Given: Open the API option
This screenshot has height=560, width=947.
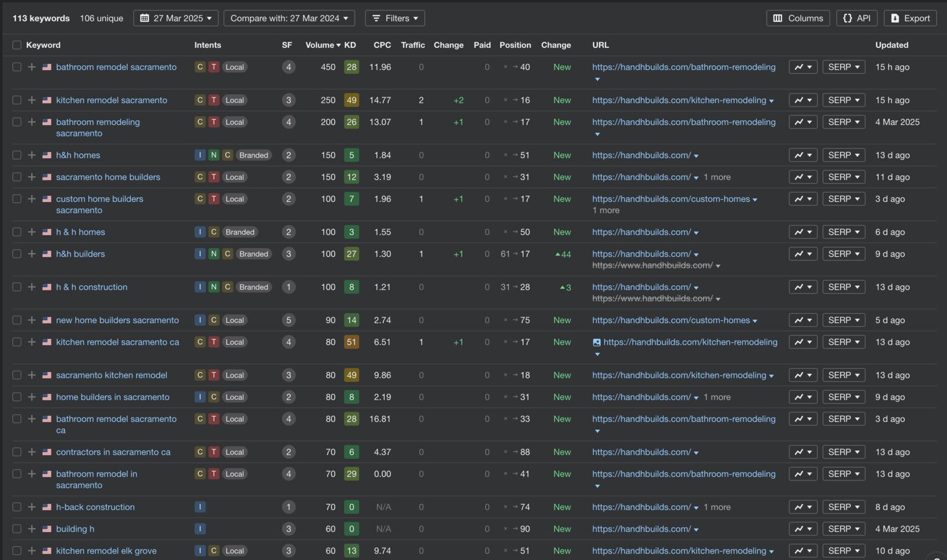Looking at the screenshot, I should pyautogui.click(x=856, y=18).
